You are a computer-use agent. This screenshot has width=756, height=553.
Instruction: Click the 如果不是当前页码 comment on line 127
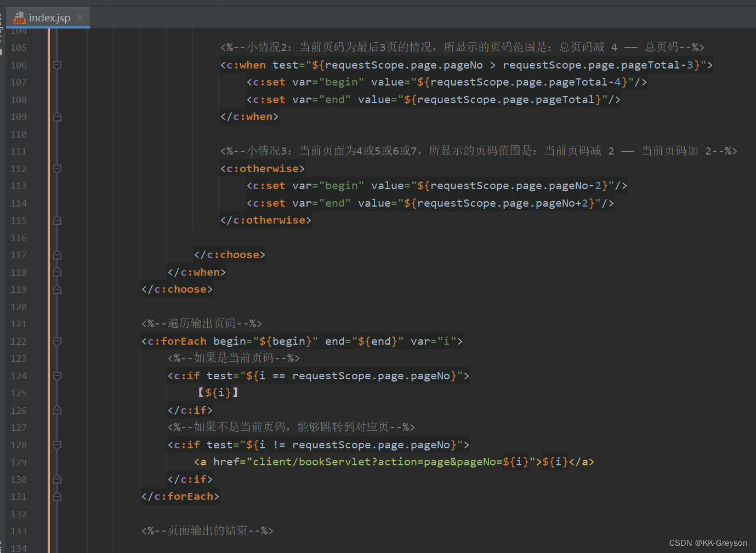tap(291, 427)
